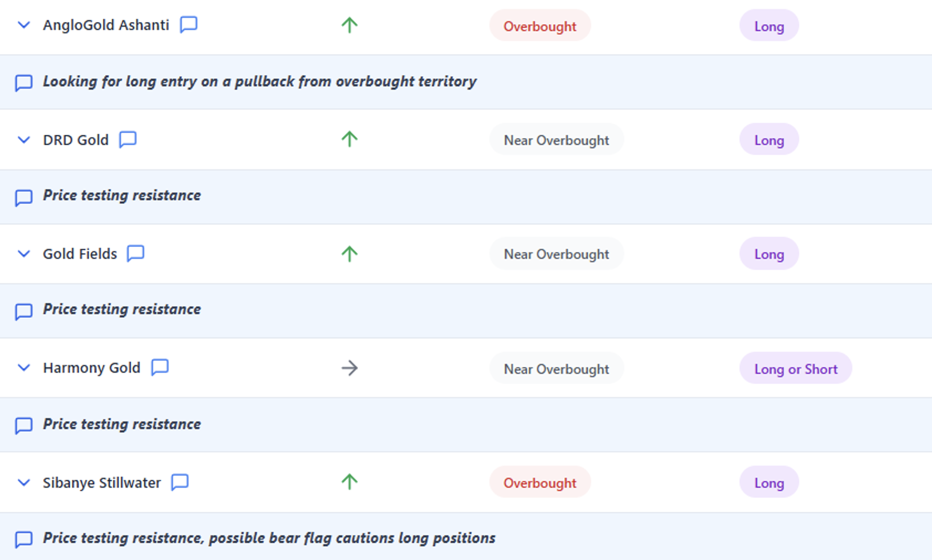This screenshot has height=560, width=932.
Task: Toggle the Gold Fields row chevron
Action: (x=24, y=254)
